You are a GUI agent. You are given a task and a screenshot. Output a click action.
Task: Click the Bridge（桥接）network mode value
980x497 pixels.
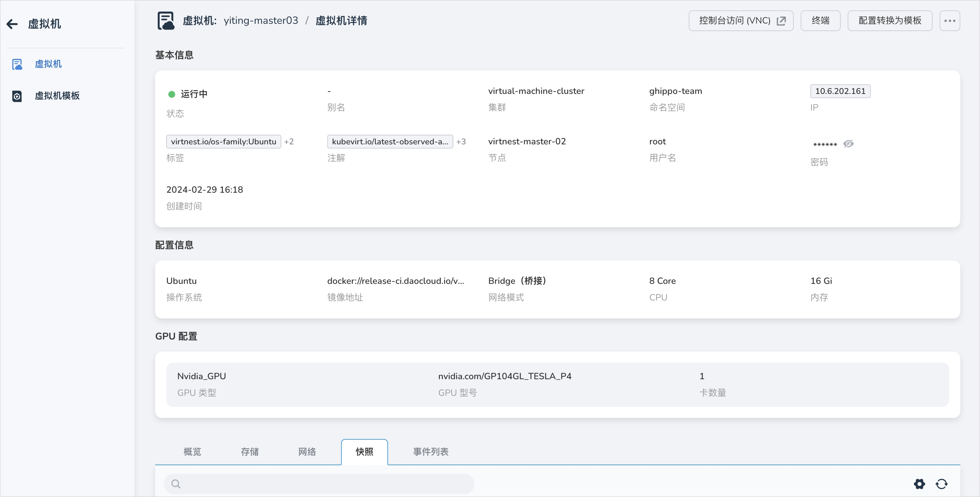click(517, 281)
